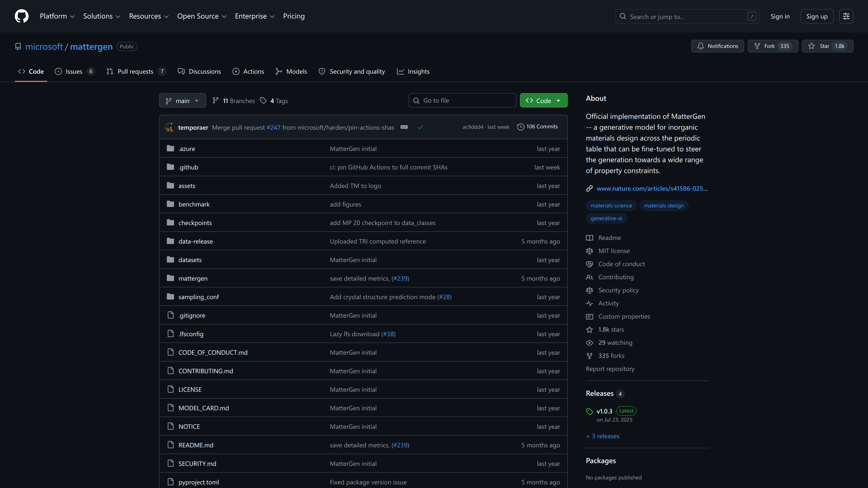Image resolution: width=868 pixels, height=488 pixels.
Task: Open the Security and quality tab
Action: click(x=352, y=71)
